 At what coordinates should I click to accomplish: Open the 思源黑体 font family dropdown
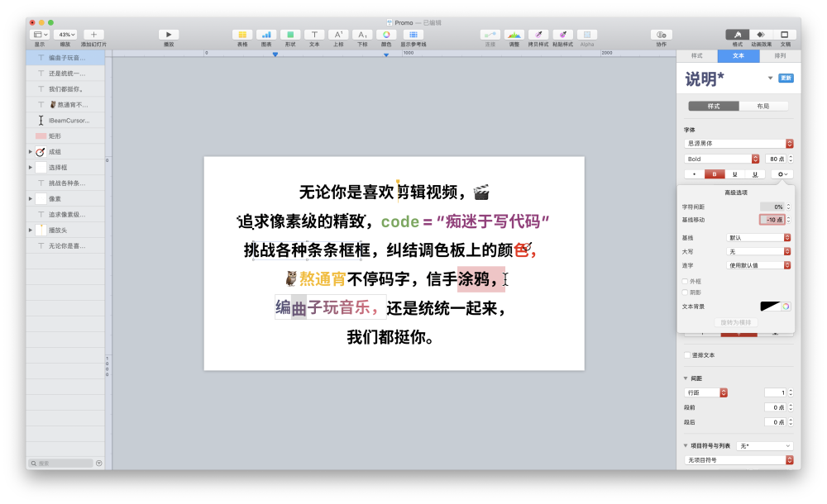pyautogui.click(x=734, y=141)
